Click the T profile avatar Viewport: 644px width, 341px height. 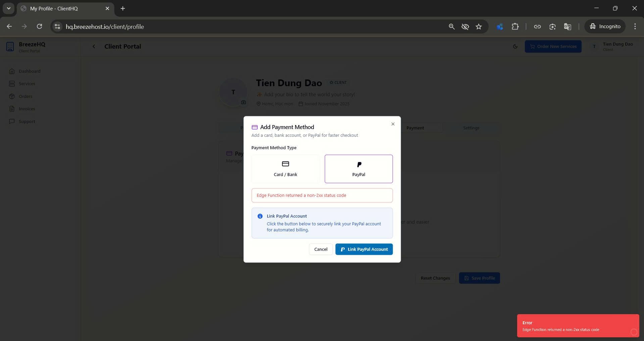233,92
